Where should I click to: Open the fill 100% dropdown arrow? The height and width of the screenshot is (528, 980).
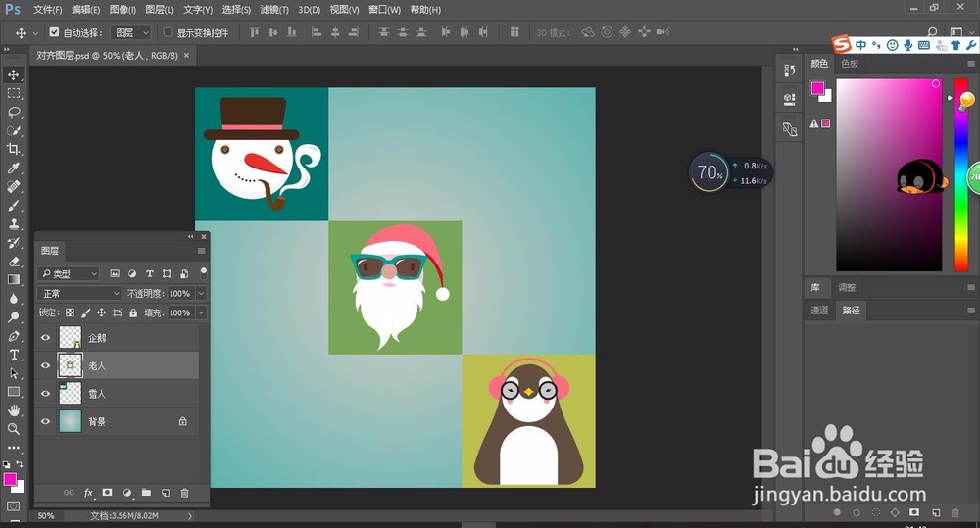(x=201, y=312)
